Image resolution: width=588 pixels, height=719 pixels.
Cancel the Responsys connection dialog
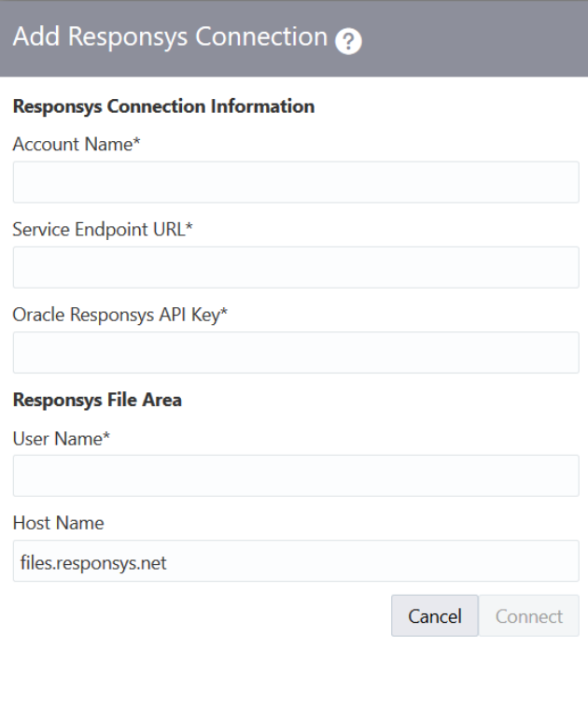tap(434, 616)
